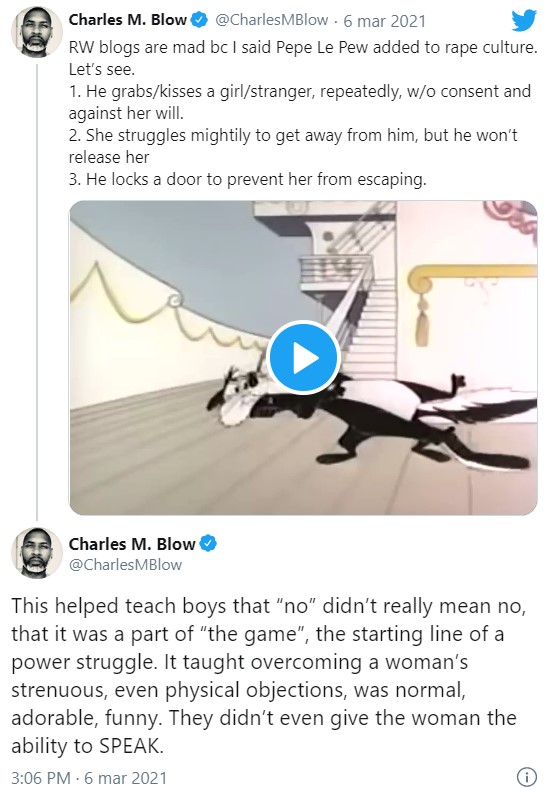Open the 6 mar 2021 date link in top tweet
The height and width of the screenshot is (794, 547).
coord(384,21)
